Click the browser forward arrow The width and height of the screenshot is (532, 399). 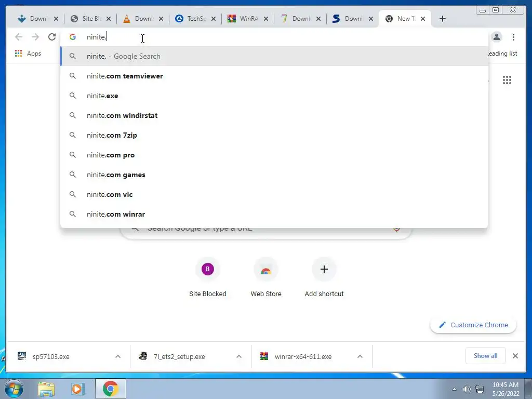tap(35, 37)
